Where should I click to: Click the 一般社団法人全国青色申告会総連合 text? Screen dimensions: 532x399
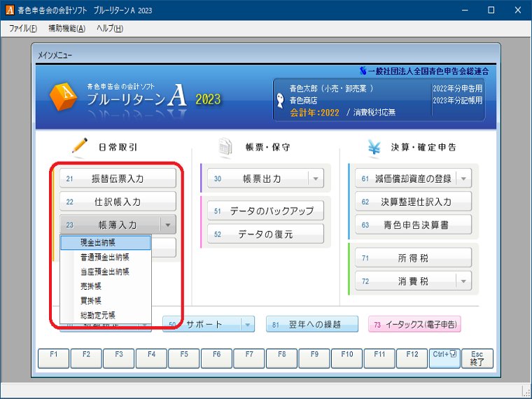pos(428,71)
